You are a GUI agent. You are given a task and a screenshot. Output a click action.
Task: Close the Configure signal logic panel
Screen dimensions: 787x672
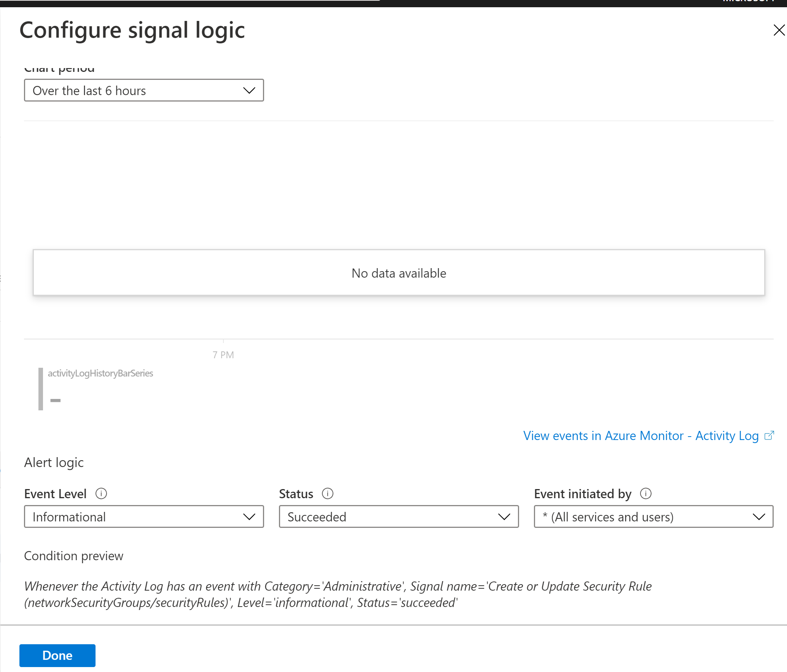779,30
